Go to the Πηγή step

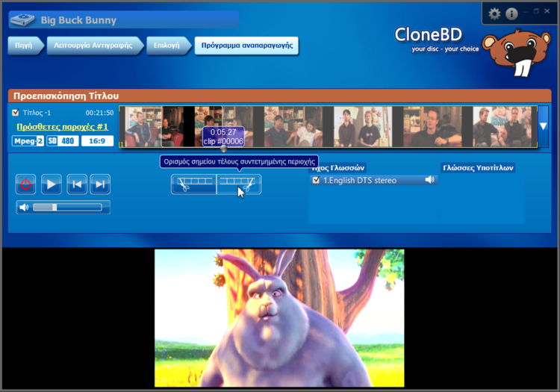tap(25, 46)
